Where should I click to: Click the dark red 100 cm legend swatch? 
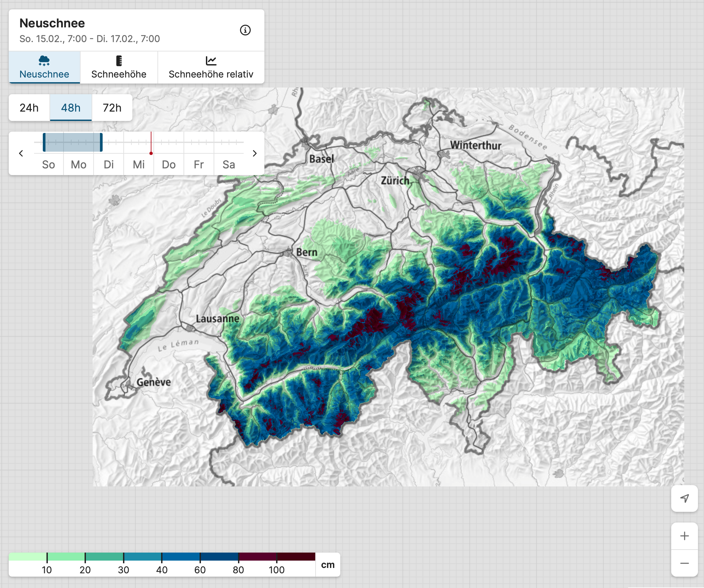pos(296,557)
